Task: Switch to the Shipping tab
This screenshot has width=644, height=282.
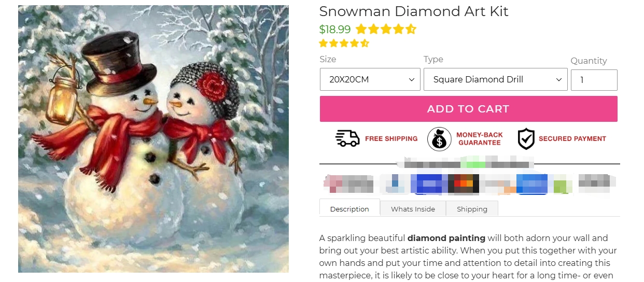Action: [472, 209]
